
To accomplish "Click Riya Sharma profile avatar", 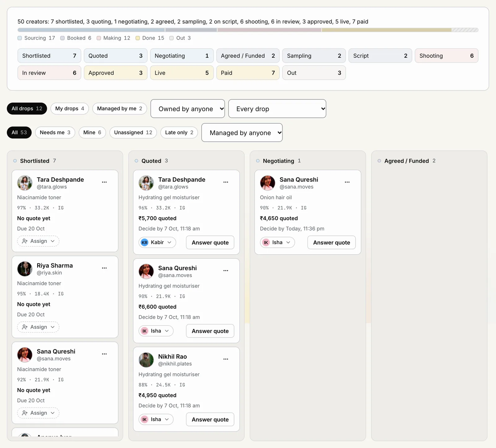I will (x=25, y=269).
